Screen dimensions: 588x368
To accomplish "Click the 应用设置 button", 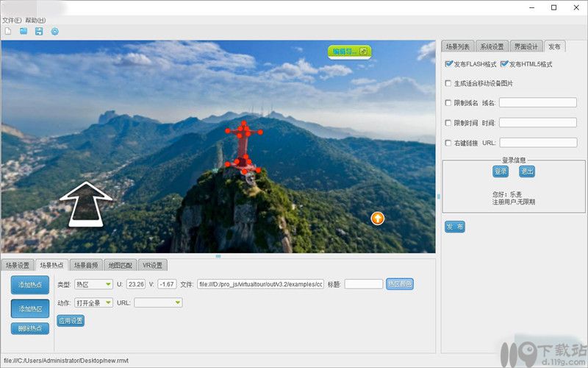I will (x=71, y=321).
